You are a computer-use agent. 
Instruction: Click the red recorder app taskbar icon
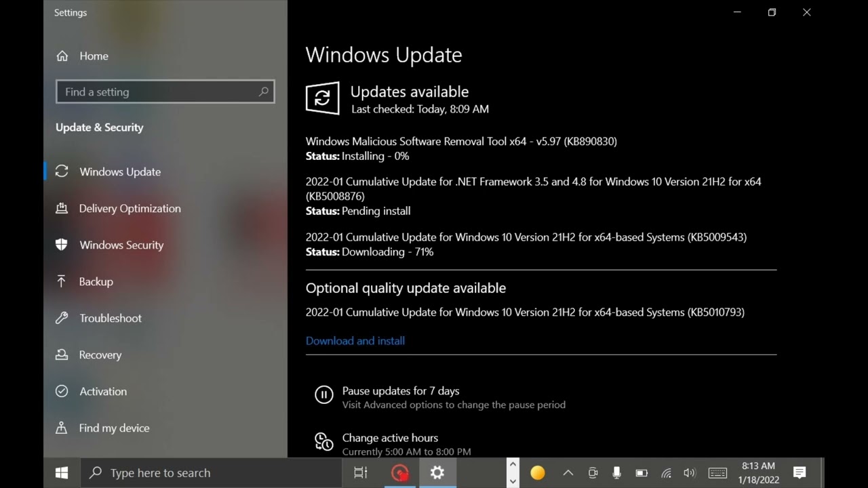[400, 472]
